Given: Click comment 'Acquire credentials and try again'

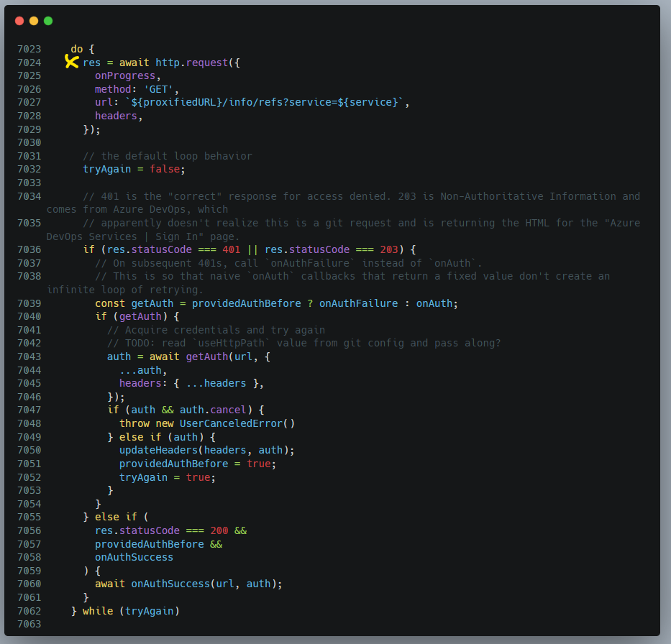Looking at the screenshot, I should coord(225,330).
